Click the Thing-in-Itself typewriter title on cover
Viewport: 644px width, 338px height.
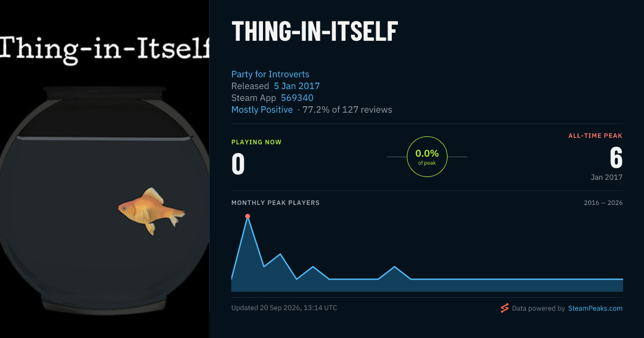pyautogui.click(x=105, y=48)
